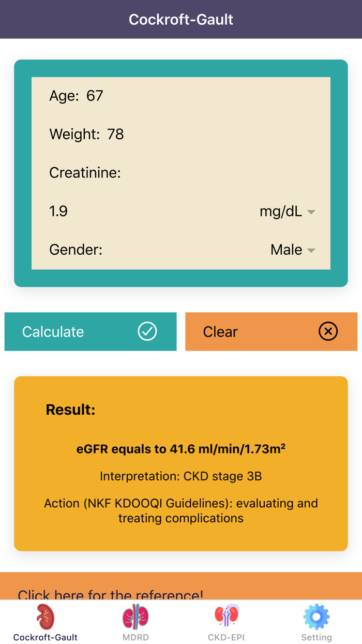Screen dimensions: 362x644
Task: Open the unit selector chevron beside mg/dL
Action: pyautogui.click(x=311, y=211)
